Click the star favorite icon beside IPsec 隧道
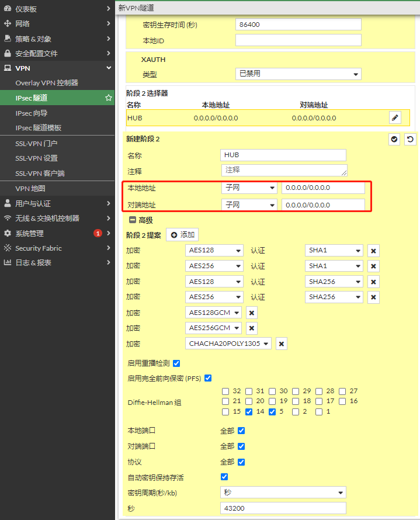 pos(108,98)
